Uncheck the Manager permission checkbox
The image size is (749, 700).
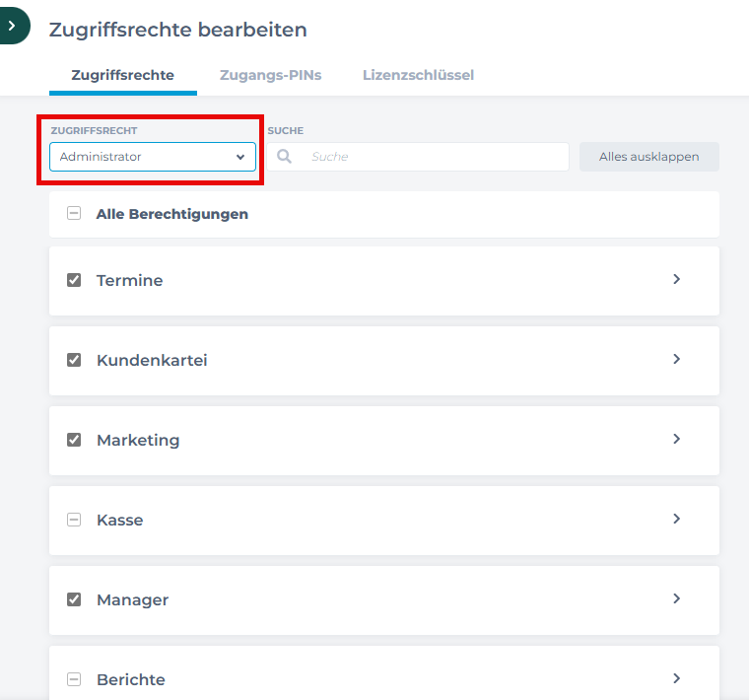click(74, 599)
